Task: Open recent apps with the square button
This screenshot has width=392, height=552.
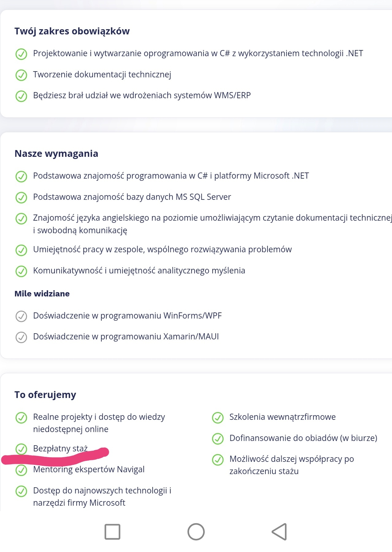Action: pos(112,532)
